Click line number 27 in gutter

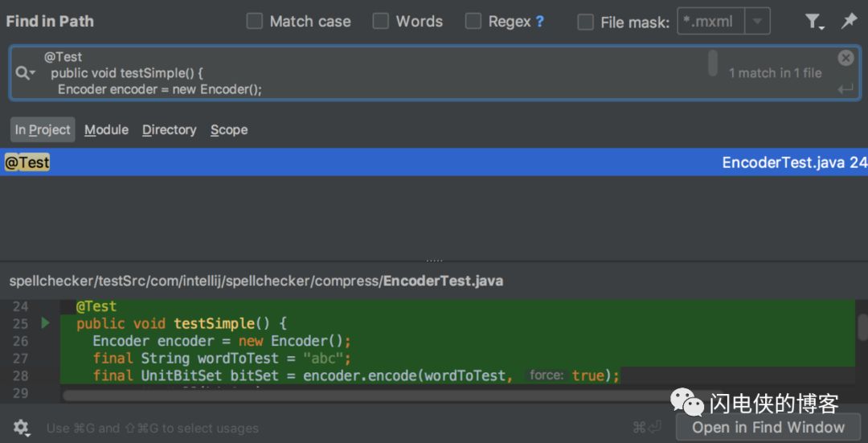click(x=20, y=359)
